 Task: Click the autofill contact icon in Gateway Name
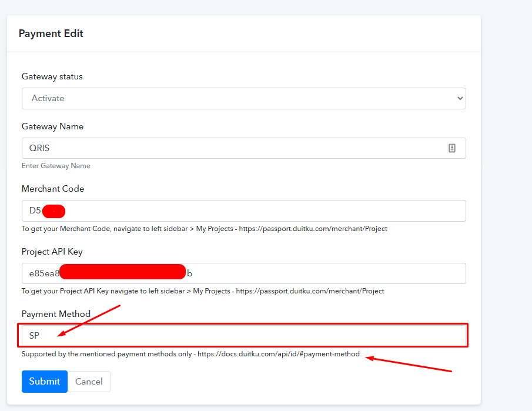point(451,148)
